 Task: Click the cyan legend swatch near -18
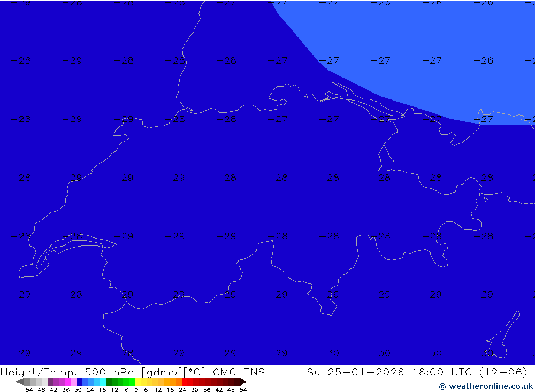click(x=103, y=381)
